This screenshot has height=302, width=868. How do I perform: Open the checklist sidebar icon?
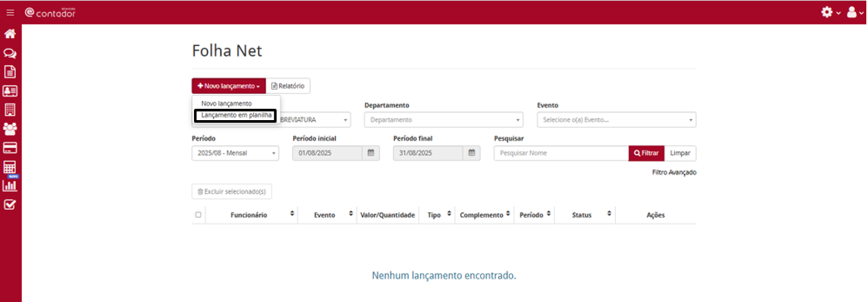pos(10,204)
